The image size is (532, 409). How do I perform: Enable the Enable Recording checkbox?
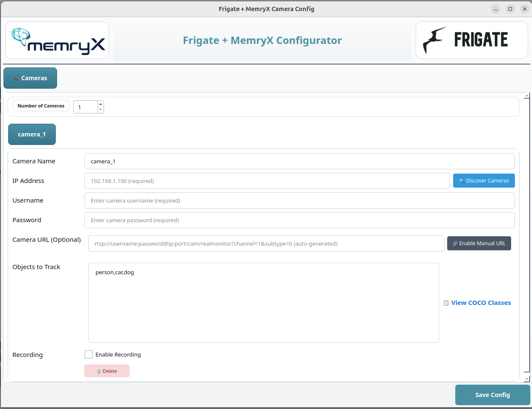click(89, 354)
